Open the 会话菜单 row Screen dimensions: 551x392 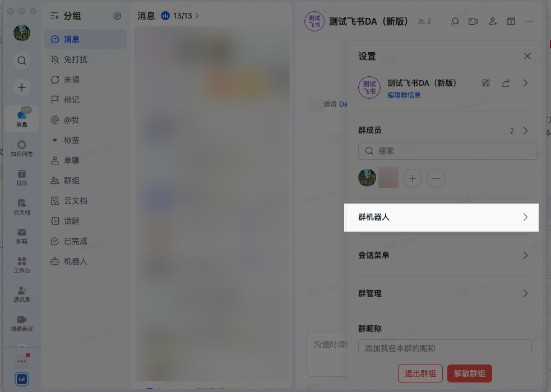[x=445, y=255]
